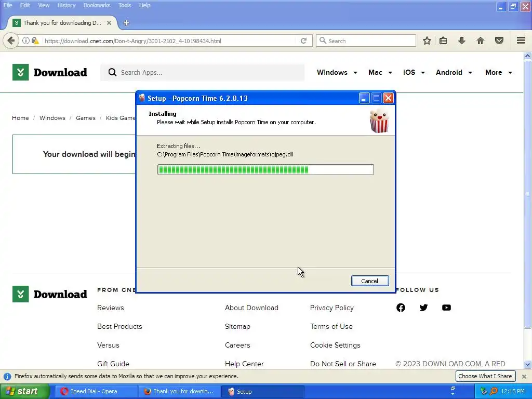Open the Games breadcrumb link

coord(86,118)
